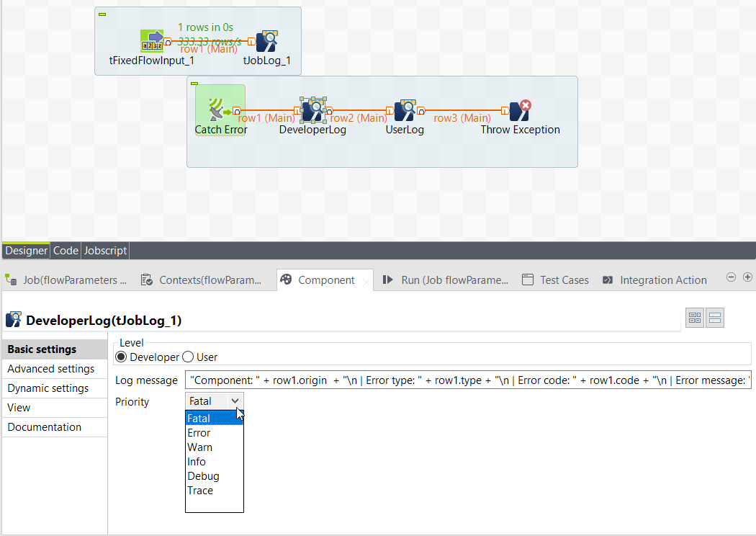756x536 pixels.
Task: Select the tJobLog_1 component icon
Action: (266, 41)
